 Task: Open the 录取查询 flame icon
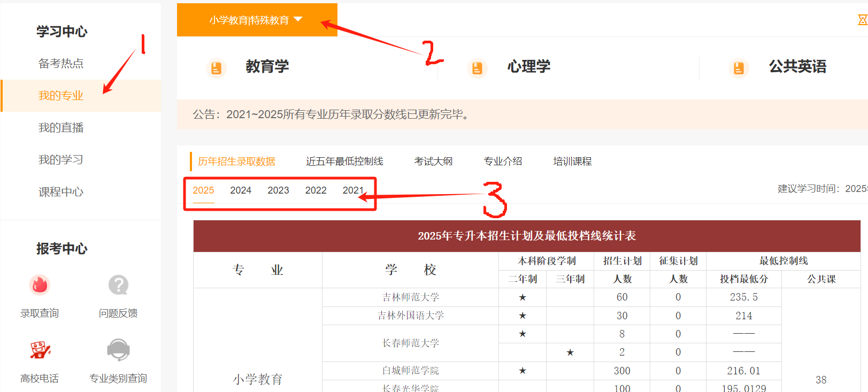click(40, 285)
